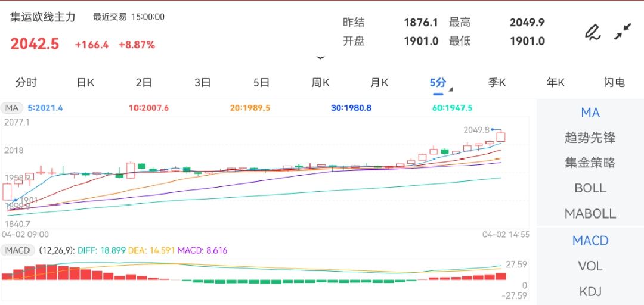Click the latest price 2042.5
Image resolution: width=644 pixels, height=305 pixels.
pos(35,44)
